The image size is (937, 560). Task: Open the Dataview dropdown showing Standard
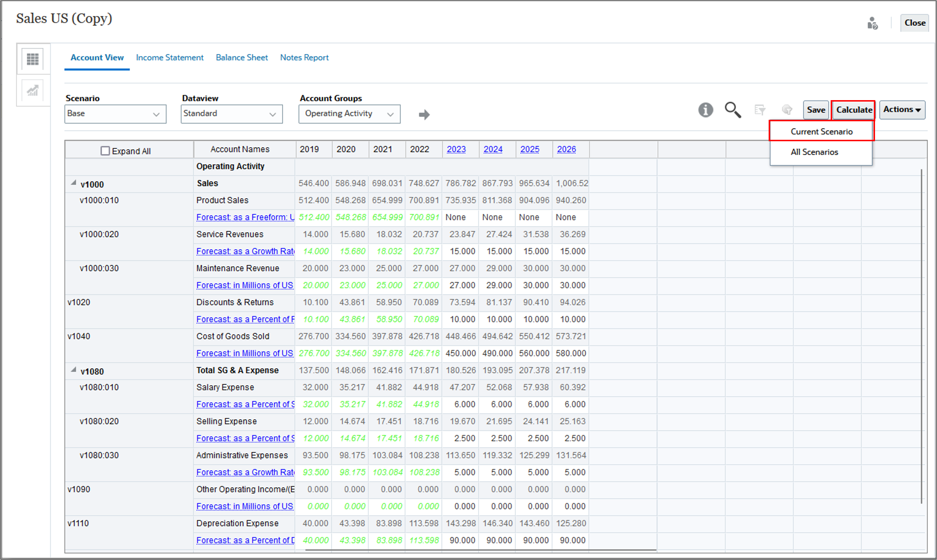231,114
